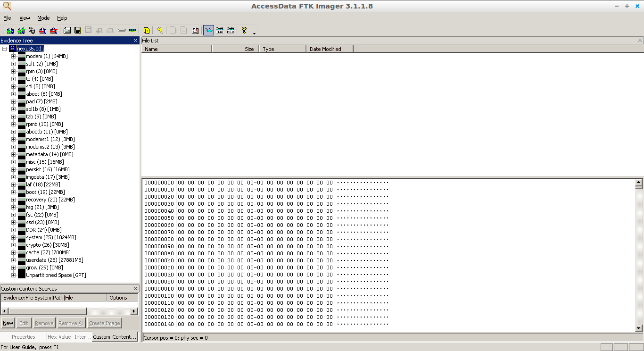
Task: Click the Remove button in Custom Content Sources
Action: (x=44, y=323)
